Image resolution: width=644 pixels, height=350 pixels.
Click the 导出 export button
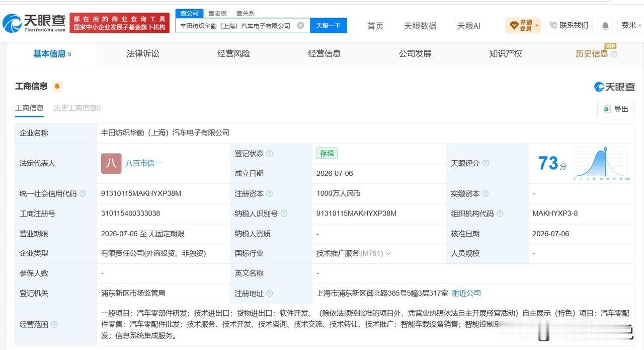(x=616, y=109)
